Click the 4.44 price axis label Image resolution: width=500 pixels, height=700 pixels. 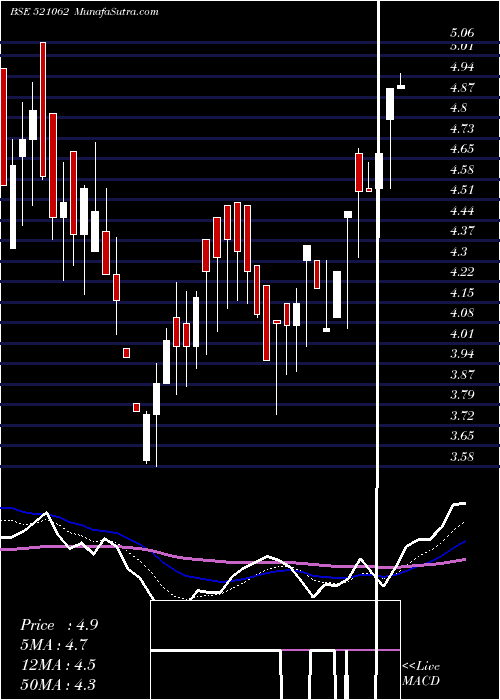[462, 211]
